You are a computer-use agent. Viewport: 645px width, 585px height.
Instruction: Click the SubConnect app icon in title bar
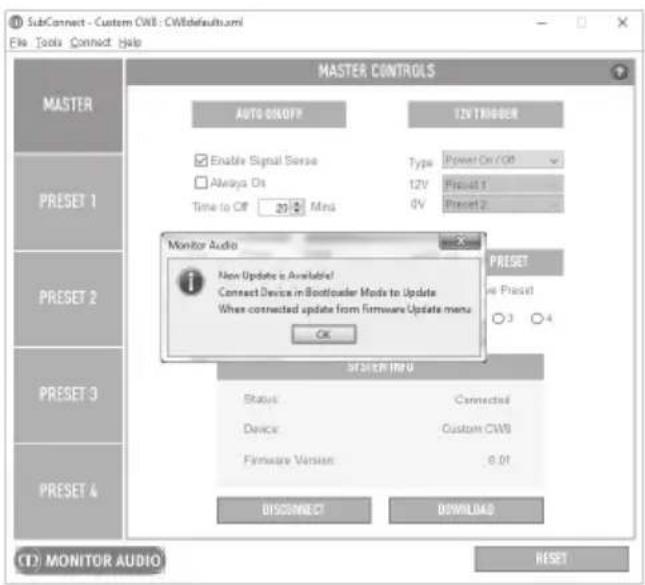[x=16, y=22]
